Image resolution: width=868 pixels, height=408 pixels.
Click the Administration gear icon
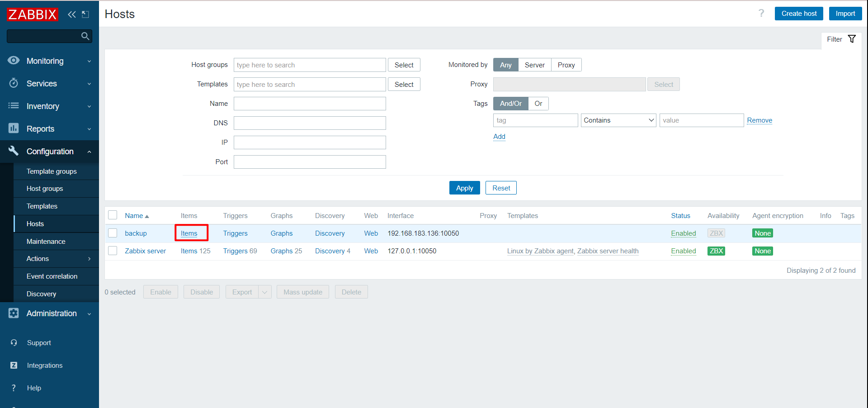point(14,313)
